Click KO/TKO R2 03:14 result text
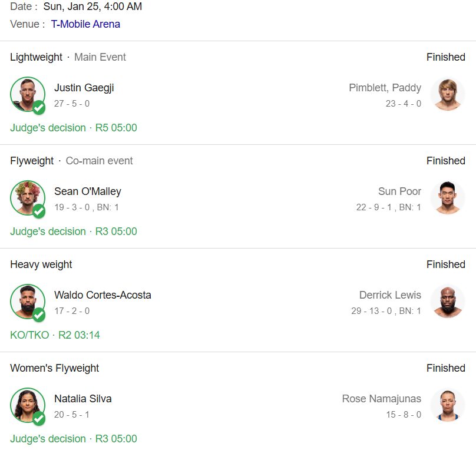 pyautogui.click(x=55, y=335)
